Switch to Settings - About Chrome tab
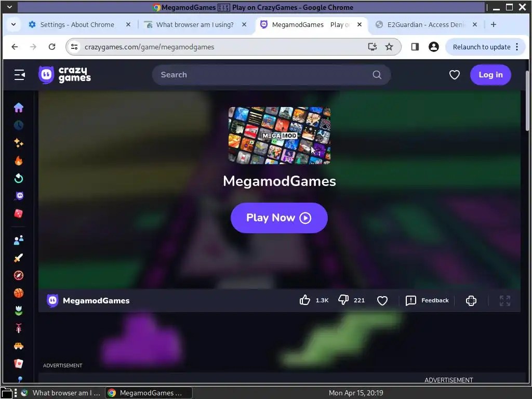 [77, 25]
